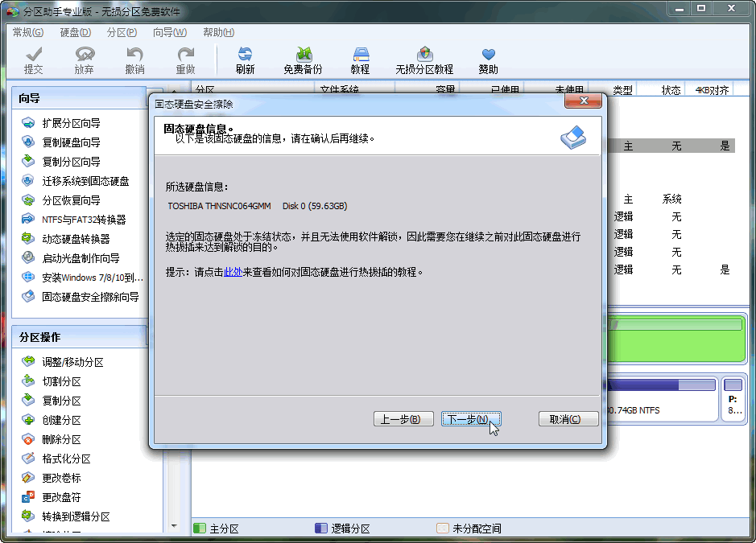756x543 pixels.
Task: Click the 向导 panel header
Action: (x=79, y=99)
